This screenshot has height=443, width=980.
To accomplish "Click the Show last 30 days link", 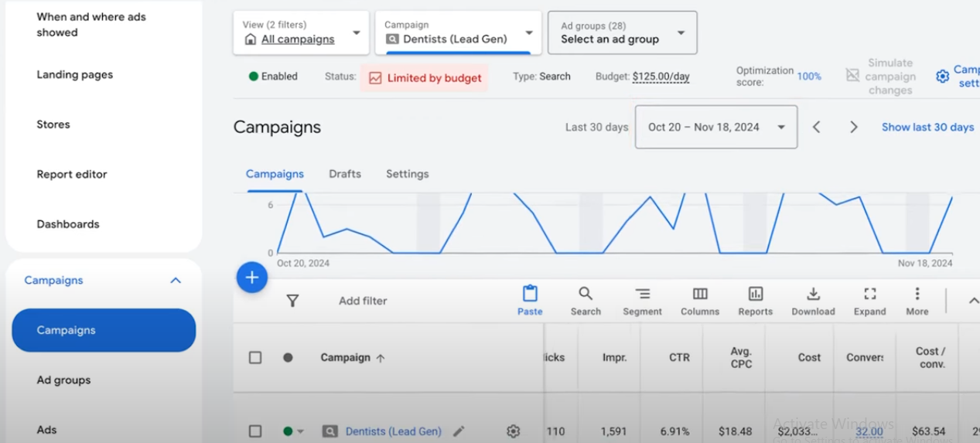I will tap(927, 127).
